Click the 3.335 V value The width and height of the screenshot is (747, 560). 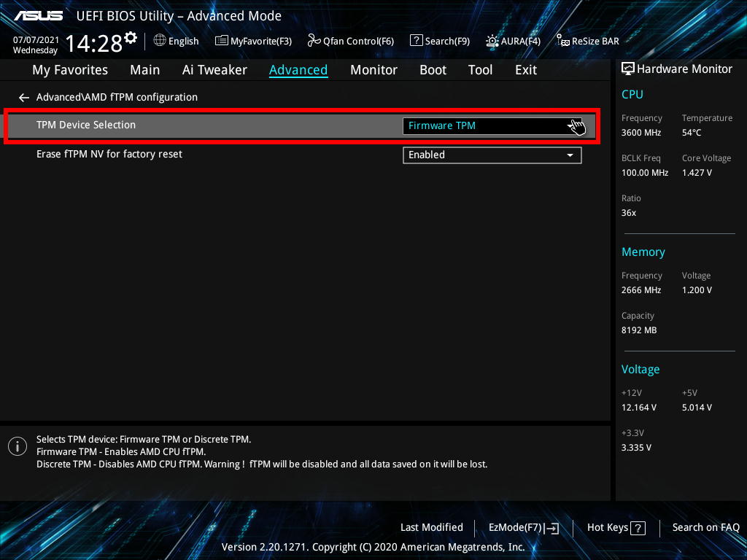coord(636,448)
